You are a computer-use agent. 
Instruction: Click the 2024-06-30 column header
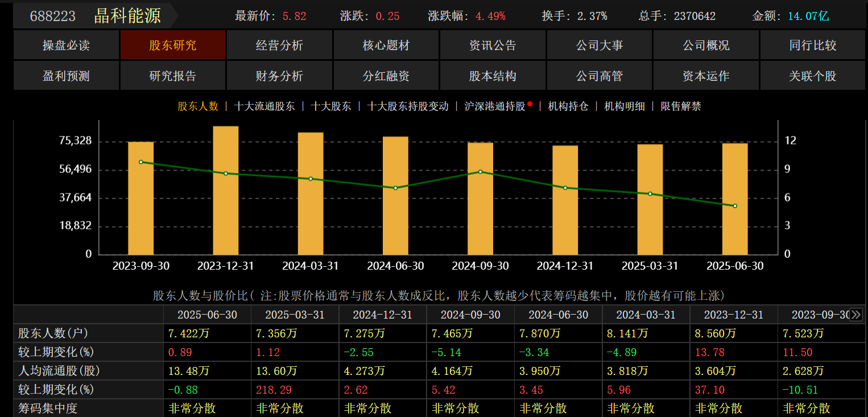pyautogui.click(x=558, y=315)
